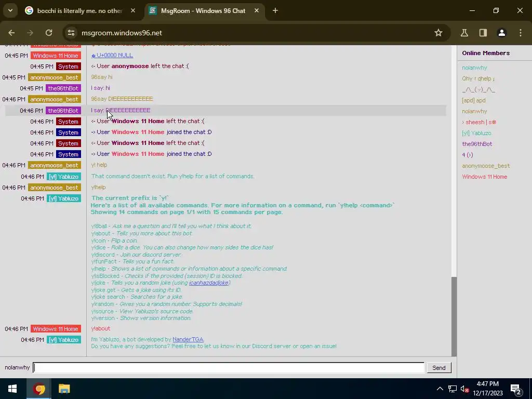Show hidden system tray icons

440,389
